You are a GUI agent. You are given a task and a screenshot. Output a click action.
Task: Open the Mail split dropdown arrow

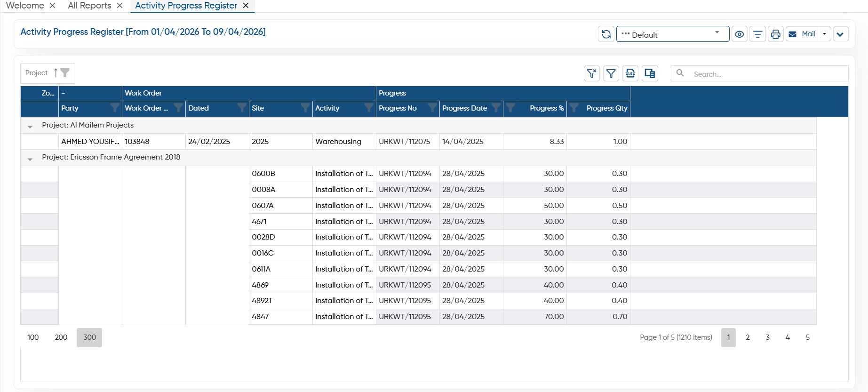coord(824,34)
